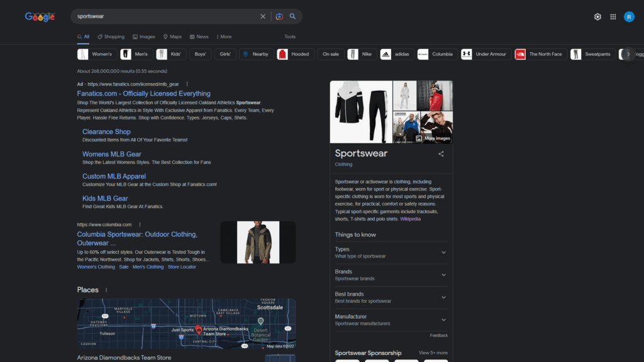This screenshot has width=644, height=362.
Task: Click View 5+ more sponsorships
Action: (x=433, y=353)
